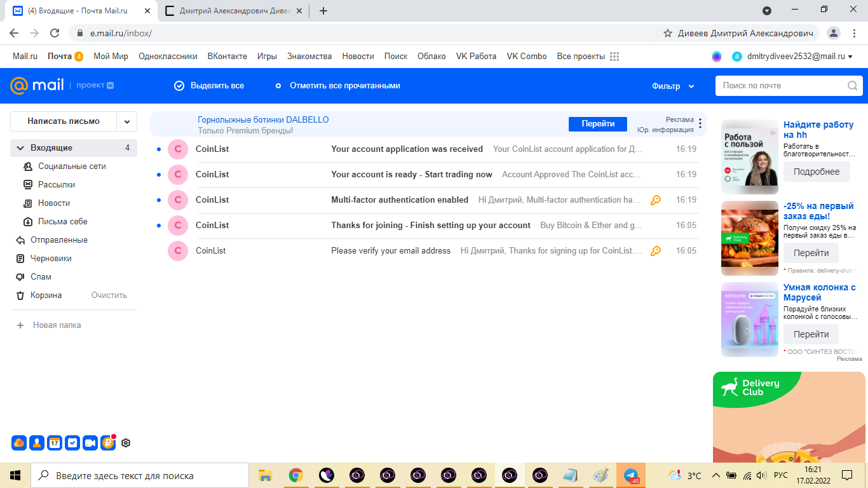Screen dimensions: 868x488
Task: Click the CoinList avatar on 'Your account is ready' email
Action: point(178,175)
